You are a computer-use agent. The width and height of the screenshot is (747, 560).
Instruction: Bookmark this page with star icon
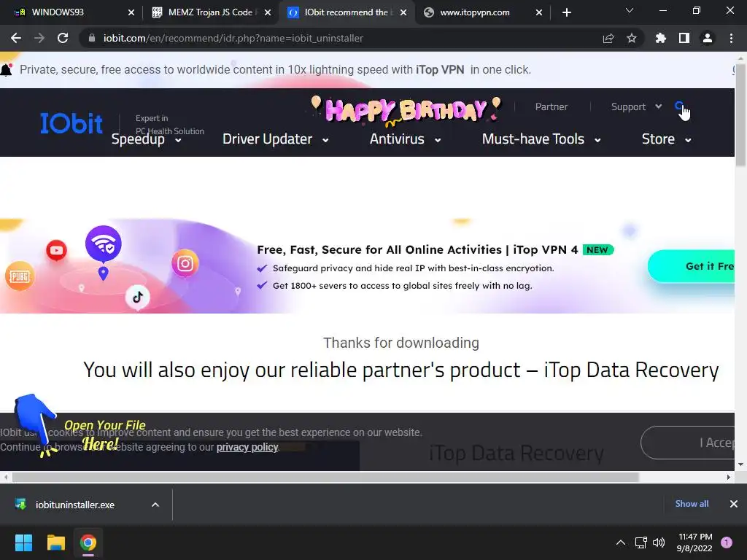coord(632,38)
